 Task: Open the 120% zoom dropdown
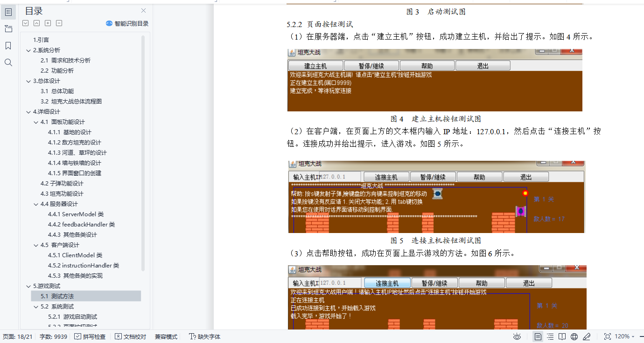[624, 336]
